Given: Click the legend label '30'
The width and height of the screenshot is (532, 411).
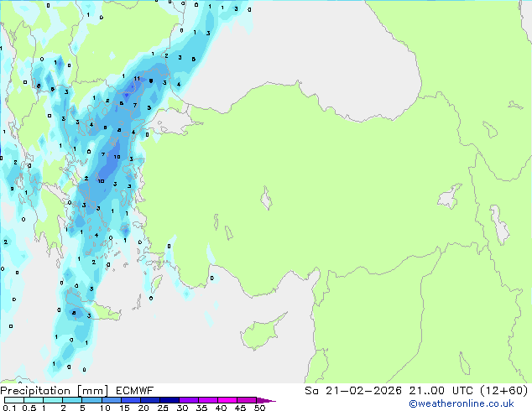Looking at the screenshot, I should coord(182,408).
